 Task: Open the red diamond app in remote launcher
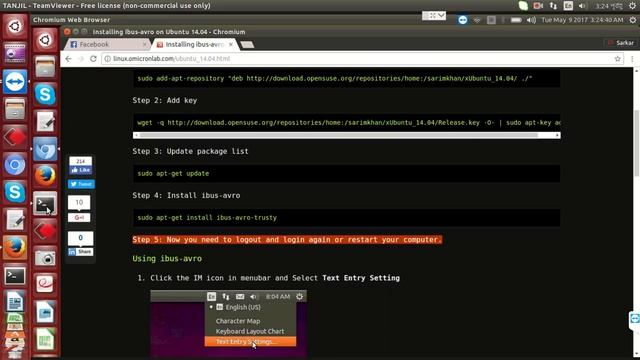(45, 231)
